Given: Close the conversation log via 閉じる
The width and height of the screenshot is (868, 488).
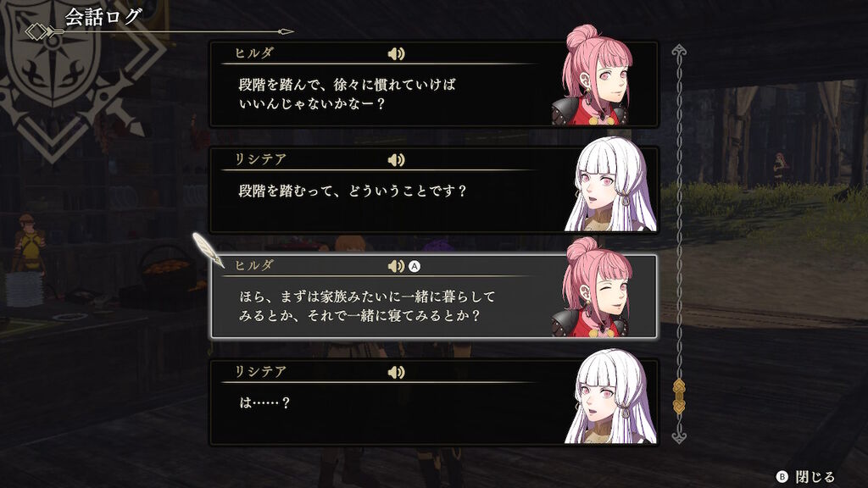Looking at the screenshot, I should point(815,476).
